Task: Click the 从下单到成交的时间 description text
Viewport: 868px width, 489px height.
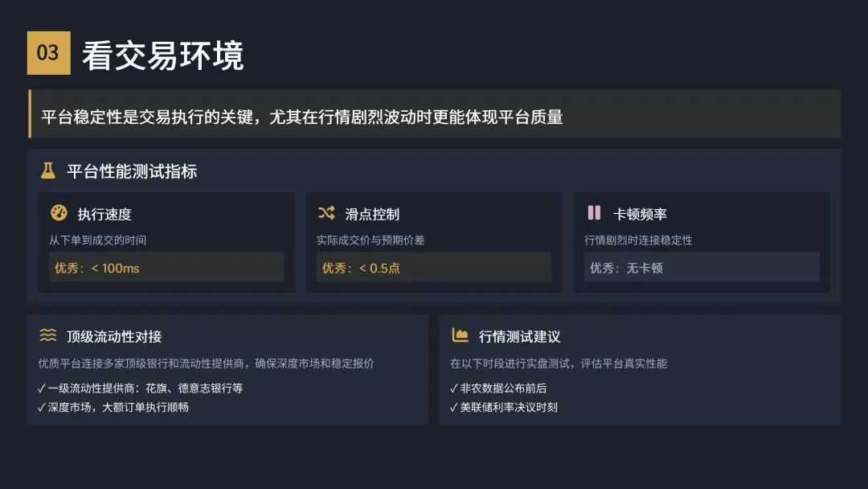Action: click(97, 240)
